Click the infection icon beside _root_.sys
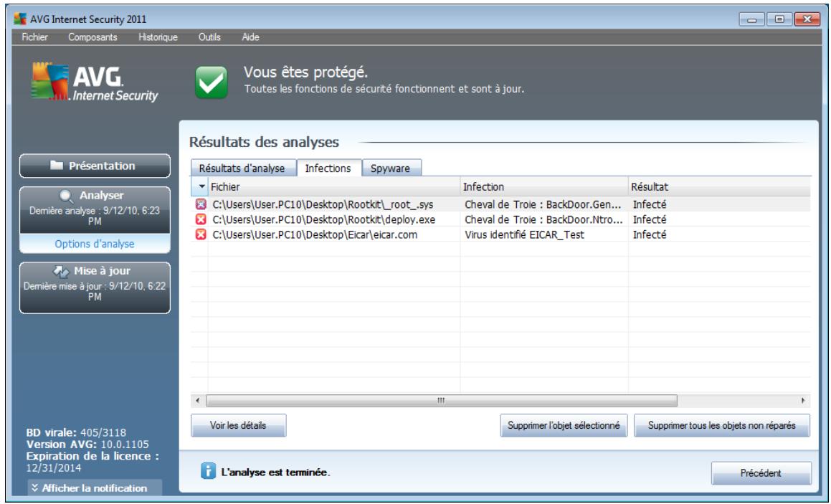 point(200,204)
